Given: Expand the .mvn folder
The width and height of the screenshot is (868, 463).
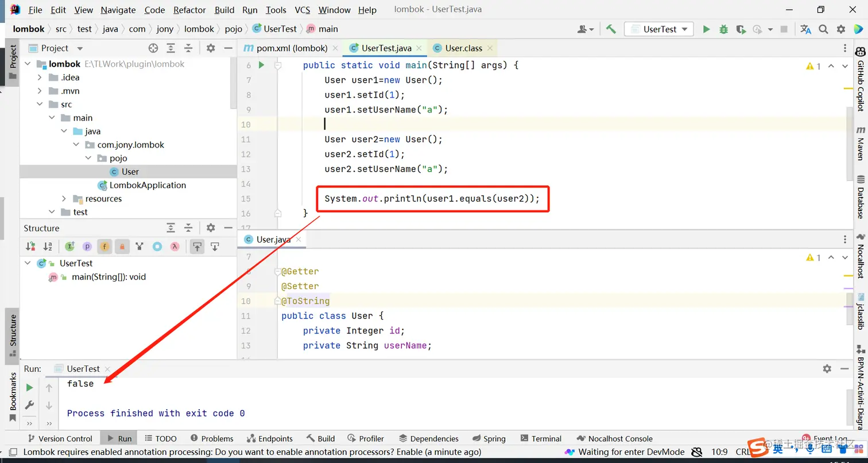Looking at the screenshot, I should pos(40,91).
